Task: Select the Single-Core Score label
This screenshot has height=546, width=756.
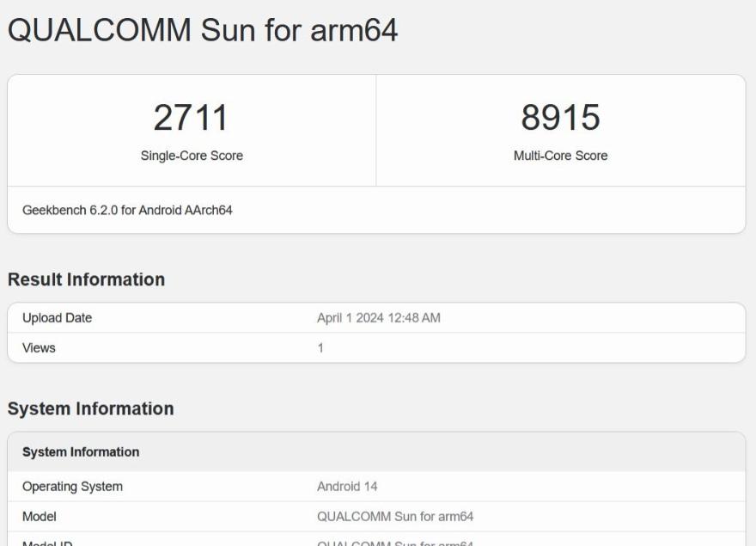Action: click(x=192, y=156)
